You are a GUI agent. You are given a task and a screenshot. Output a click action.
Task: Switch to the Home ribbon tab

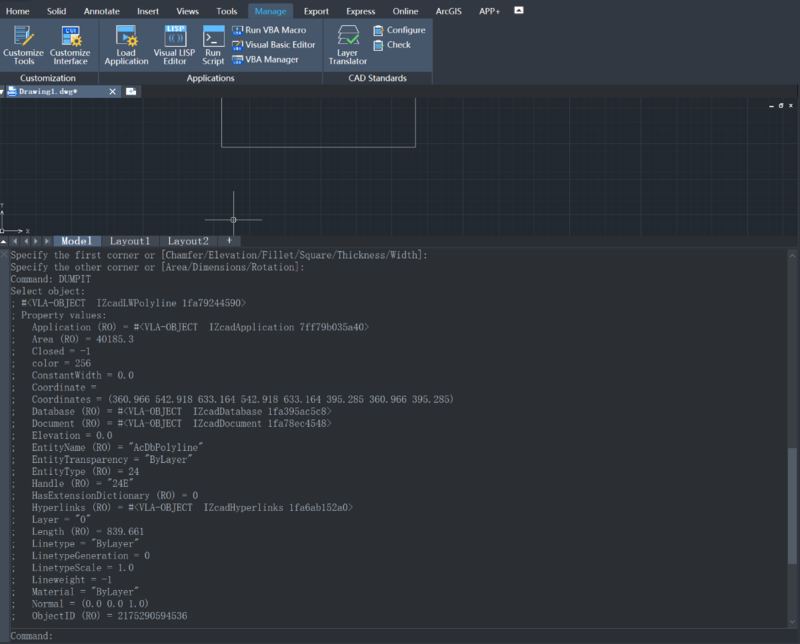point(20,12)
